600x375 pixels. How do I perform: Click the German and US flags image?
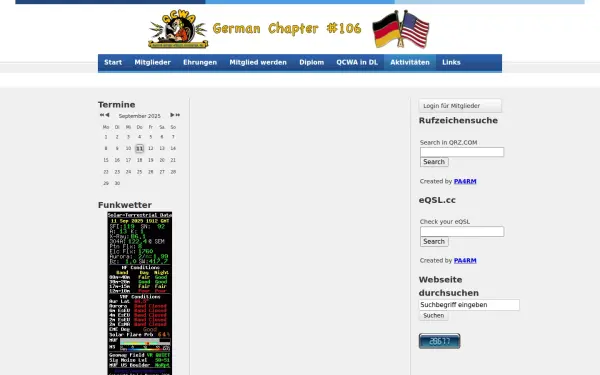point(401,29)
